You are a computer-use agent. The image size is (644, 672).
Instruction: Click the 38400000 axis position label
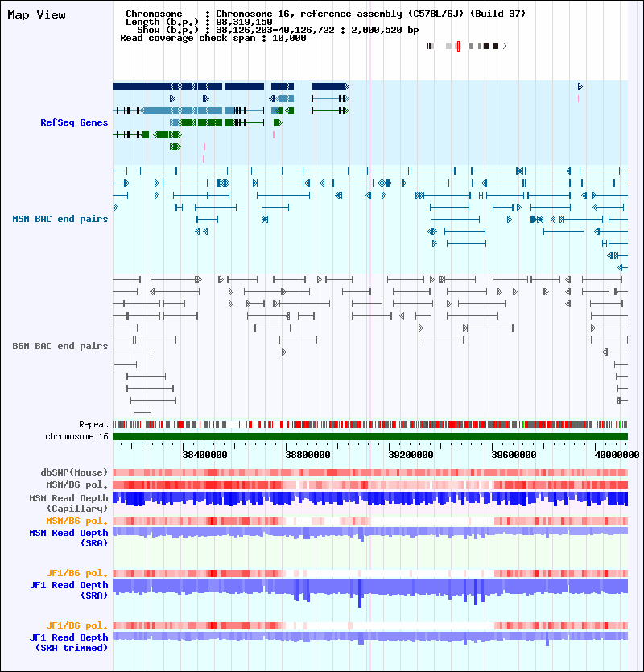click(205, 456)
